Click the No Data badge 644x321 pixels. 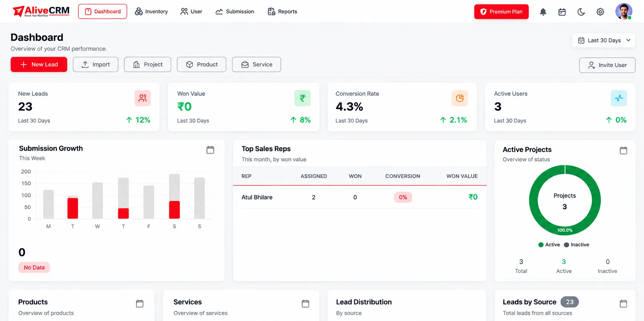pyautogui.click(x=34, y=268)
